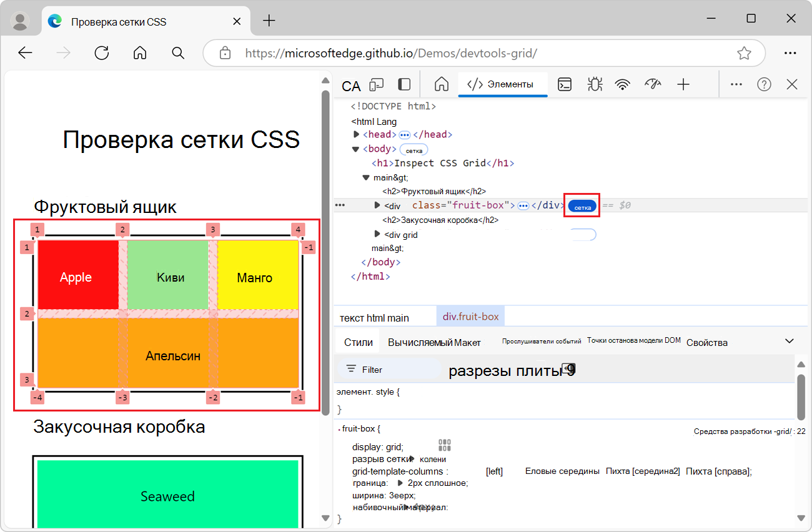Toggle the grid badge next to body element
Screen dimensions: 812x532
(413, 150)
